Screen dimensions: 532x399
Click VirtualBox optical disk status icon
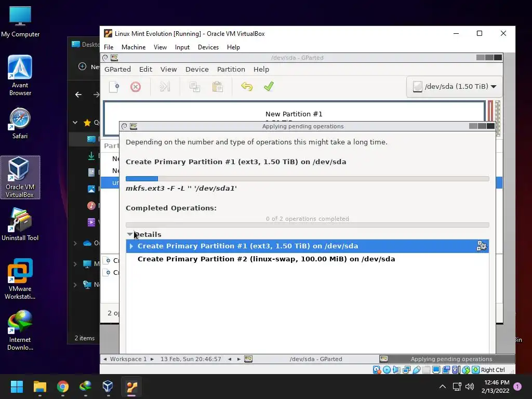tap(387, 370)
